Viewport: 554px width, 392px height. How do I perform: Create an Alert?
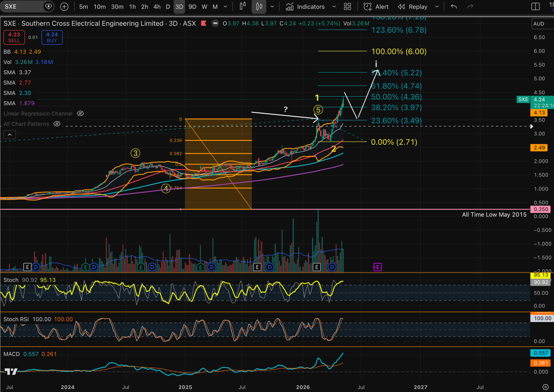click(x=376, y=6)
